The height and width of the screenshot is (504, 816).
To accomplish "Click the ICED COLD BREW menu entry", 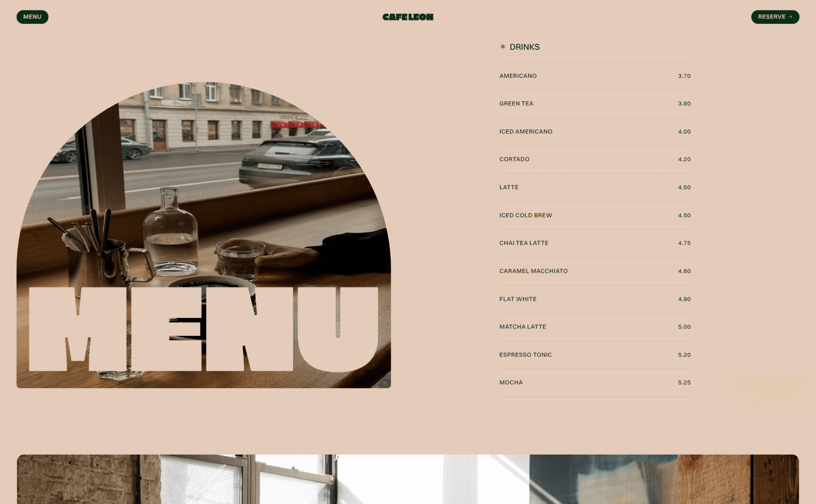I will [526, 215].
